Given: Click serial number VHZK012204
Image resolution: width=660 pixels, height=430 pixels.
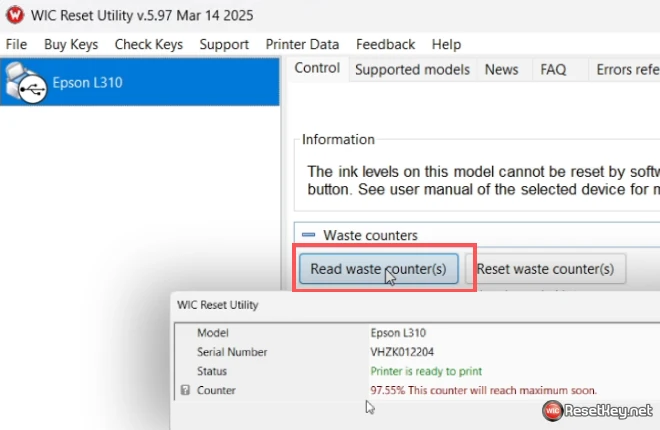Looking at the screenshot, I should 402,352.
